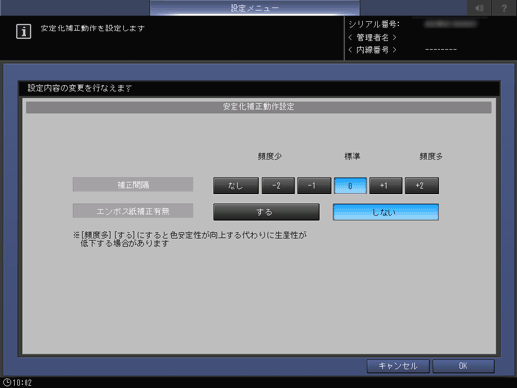
Task: Click the 10:02 time display
Action: 22,383
